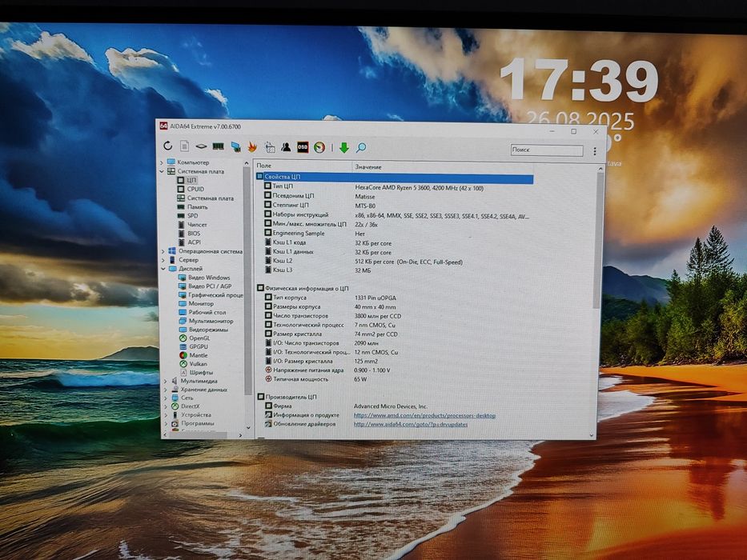The height and width of the screenshot is (560, 747).
Task: Expand the Мультимедиа tree node
Action: [x=165, y=381]
